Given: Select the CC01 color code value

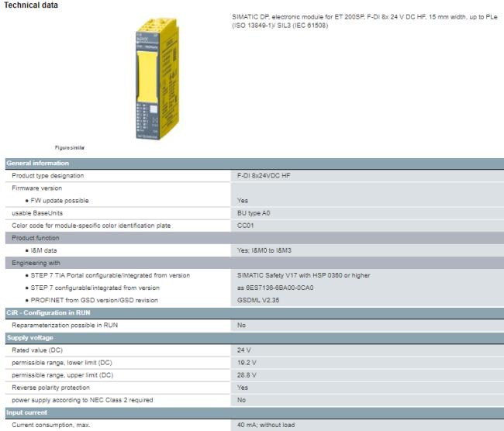Looking at the screenshot, I should tap(247, 226).
